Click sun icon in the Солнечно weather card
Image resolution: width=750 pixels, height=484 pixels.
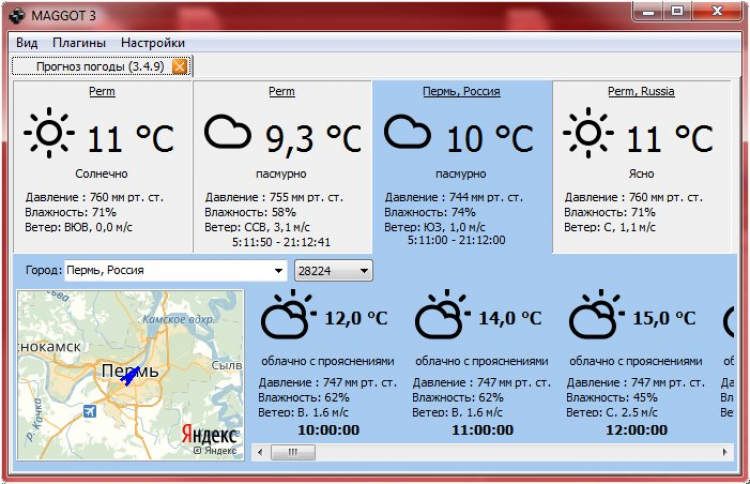(x=49, y=132)
